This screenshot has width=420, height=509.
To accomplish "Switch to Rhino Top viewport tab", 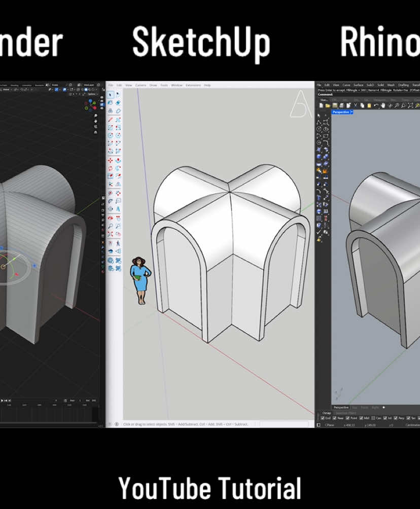I will (355, 408).
